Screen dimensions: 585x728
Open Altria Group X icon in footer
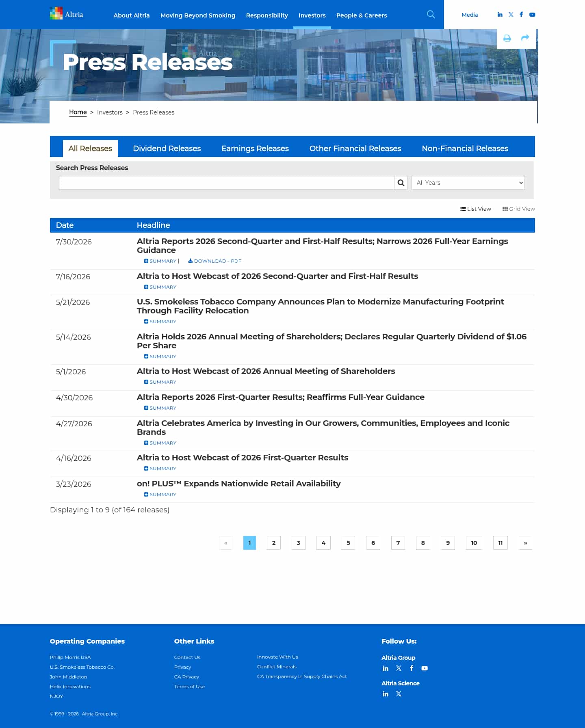[399, 668]
